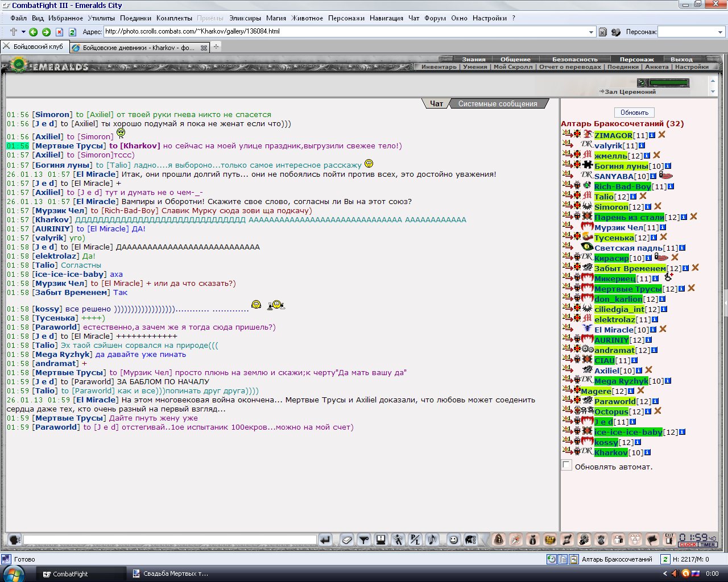Click the clan icon beside Rich-Bad-Boy
This screenshot has height=582, width=728.
(x=587, y=186)
